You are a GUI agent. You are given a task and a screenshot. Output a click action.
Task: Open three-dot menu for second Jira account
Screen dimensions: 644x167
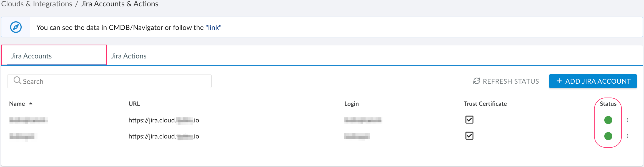[x=628, y=136]
